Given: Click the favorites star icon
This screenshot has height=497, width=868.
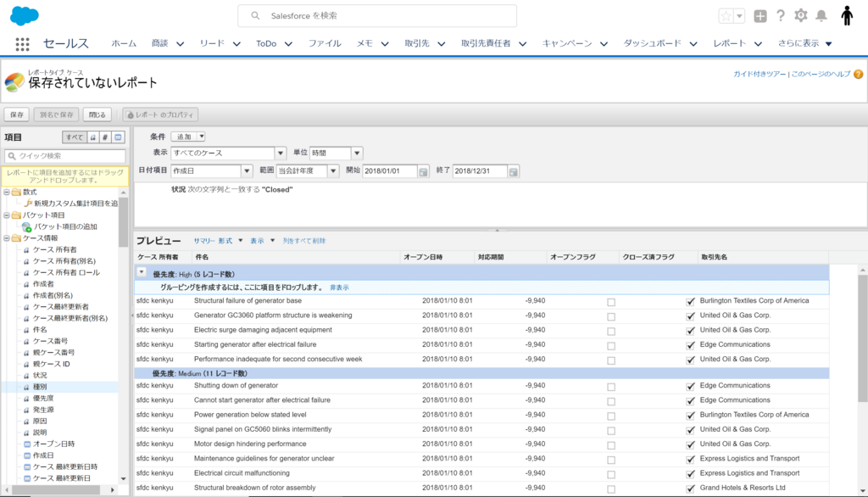Looking at the screenshot, I should point(726,16).
